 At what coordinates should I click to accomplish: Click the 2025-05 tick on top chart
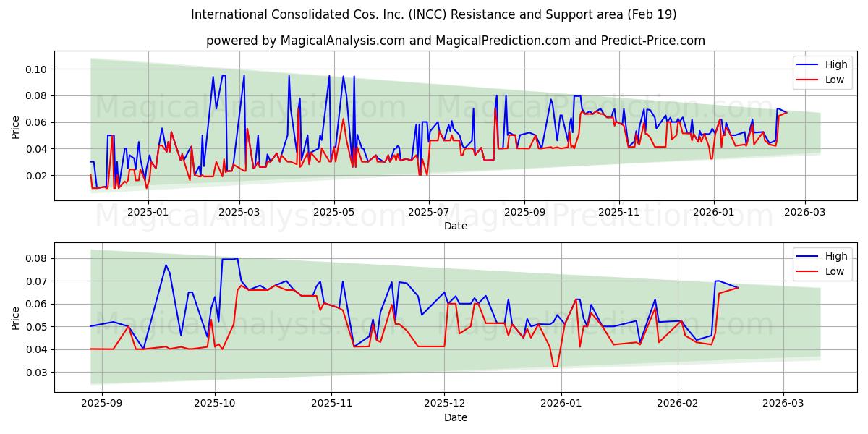click(x=333, y=212)
